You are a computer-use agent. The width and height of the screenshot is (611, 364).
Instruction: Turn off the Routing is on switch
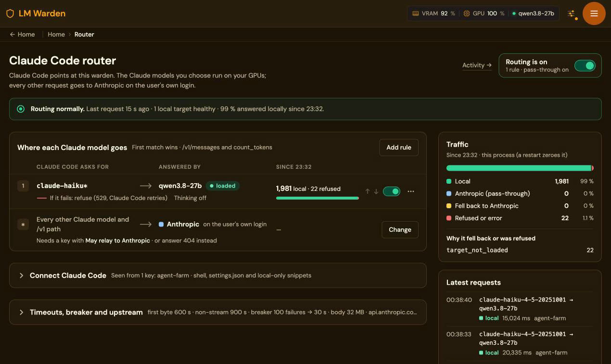[585, 65]
